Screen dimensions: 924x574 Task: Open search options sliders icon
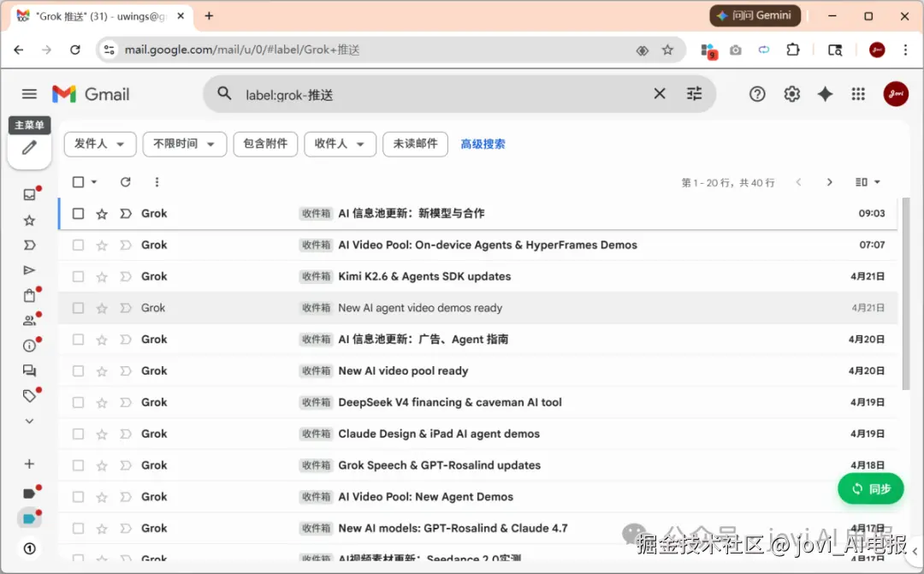click(x=694, y=93)
